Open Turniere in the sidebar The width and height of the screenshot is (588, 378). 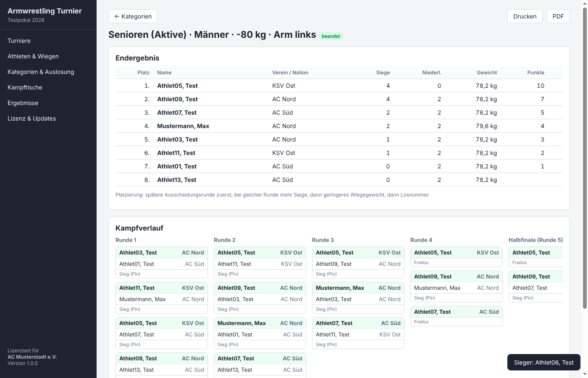point(19,41)
